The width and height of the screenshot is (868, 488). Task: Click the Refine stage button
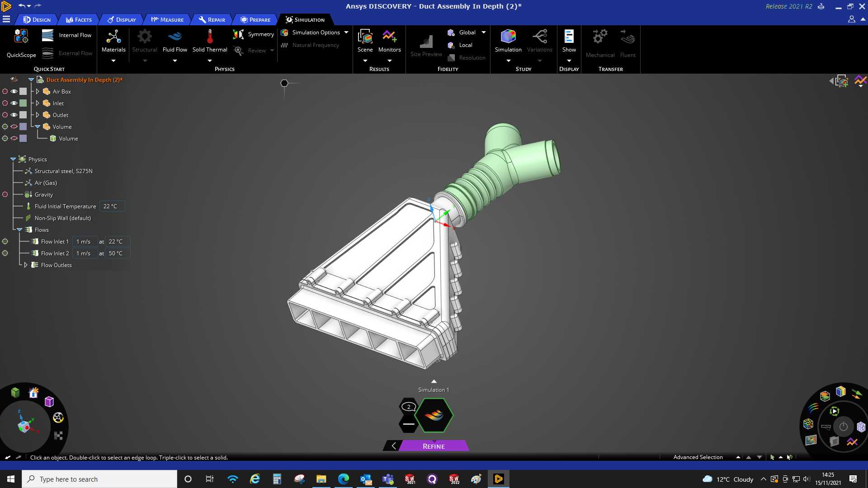coord(434,446)
